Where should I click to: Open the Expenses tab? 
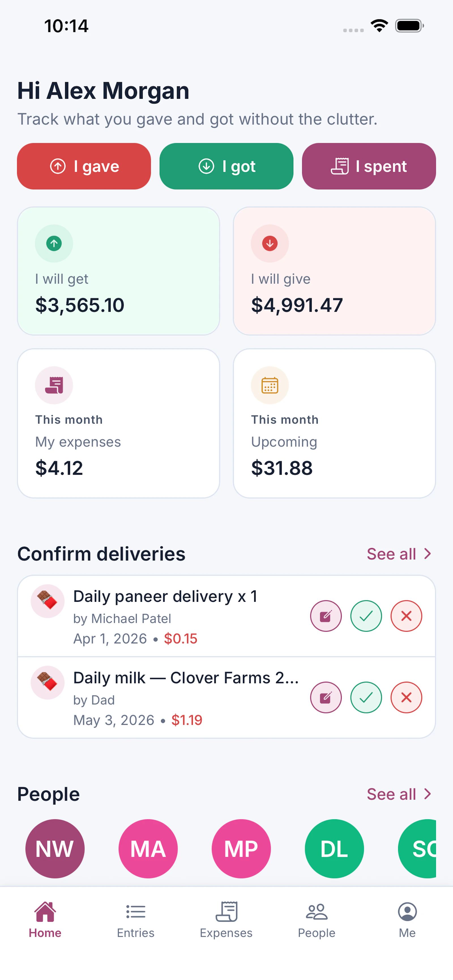tap(226, 921)
